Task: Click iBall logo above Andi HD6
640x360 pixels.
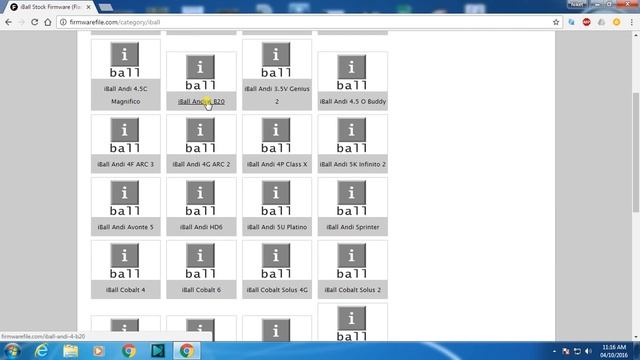Action: pos(200,198)
